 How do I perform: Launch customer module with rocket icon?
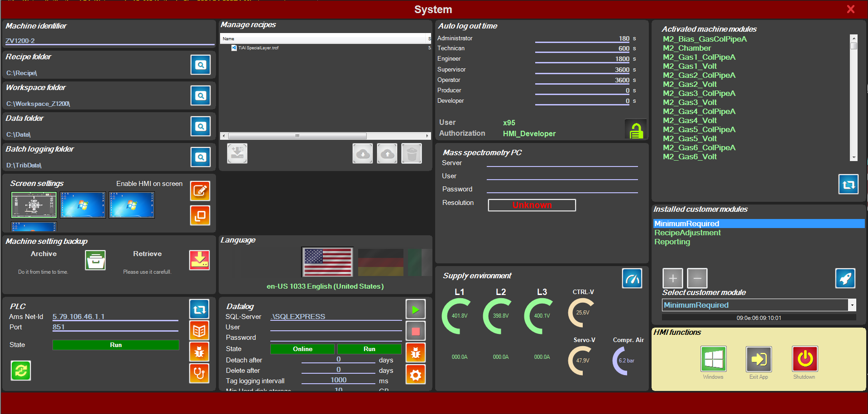[x=845, y=278]
